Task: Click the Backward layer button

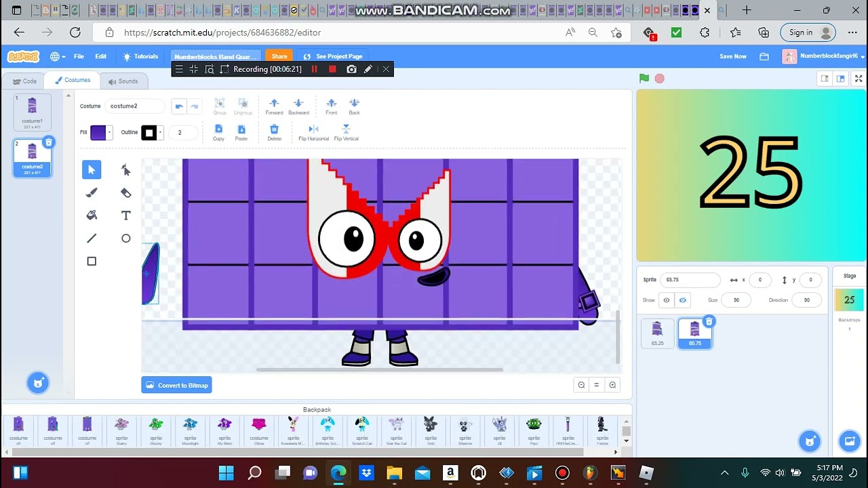Action: tap(298, 106)
